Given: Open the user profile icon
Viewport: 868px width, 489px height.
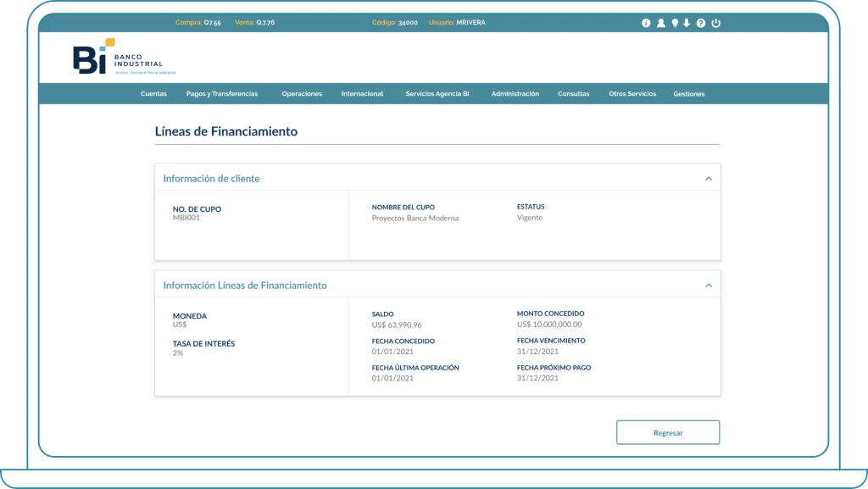Looking at the screenshot, I should click(x=660, y=23).
